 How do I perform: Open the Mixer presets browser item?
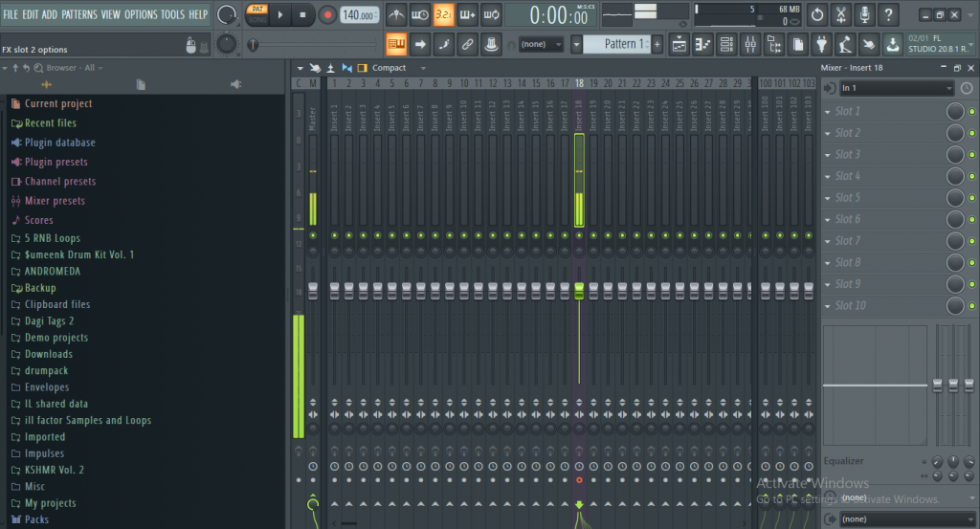coord(55,201)
